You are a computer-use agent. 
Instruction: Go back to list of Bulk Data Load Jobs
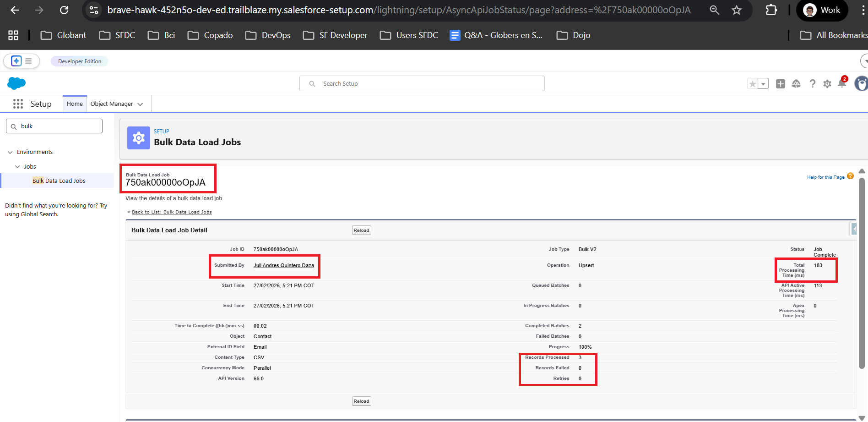(x=172, y=212)
